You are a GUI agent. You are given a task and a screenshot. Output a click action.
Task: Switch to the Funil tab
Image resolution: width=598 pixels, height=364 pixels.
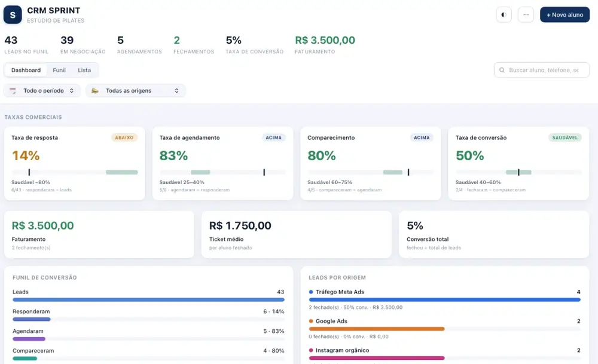pyautogui.click(x=59, y=70)
